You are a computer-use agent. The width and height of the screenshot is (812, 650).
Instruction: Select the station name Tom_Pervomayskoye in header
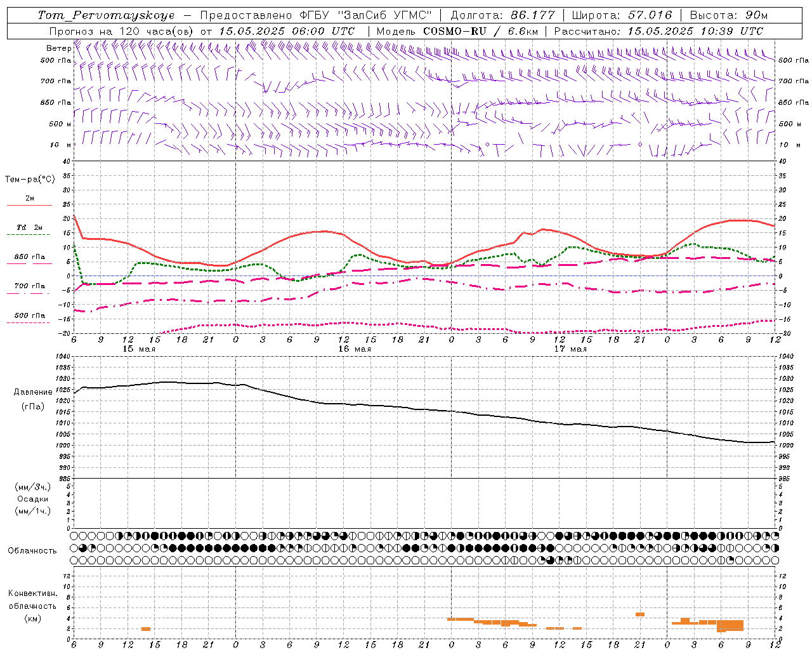[x=106, y=15]
